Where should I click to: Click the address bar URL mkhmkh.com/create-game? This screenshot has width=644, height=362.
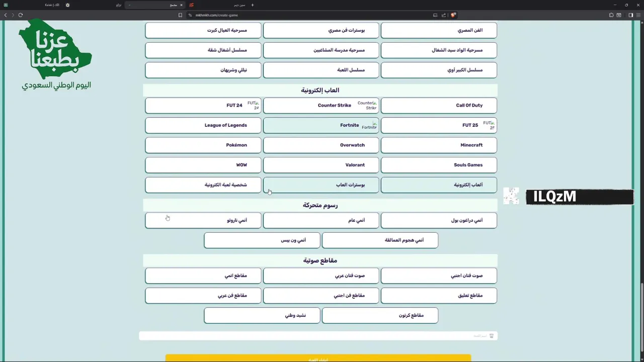coord(217,15)
